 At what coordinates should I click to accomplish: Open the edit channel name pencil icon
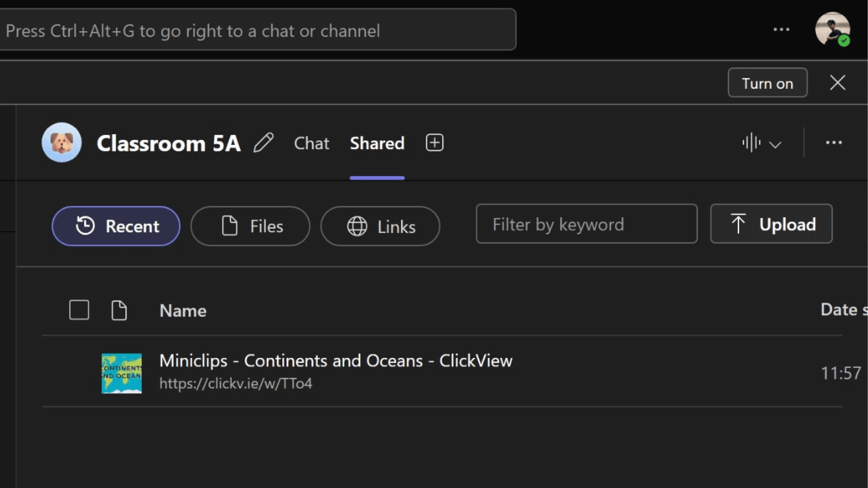click(x=264, y=143)
